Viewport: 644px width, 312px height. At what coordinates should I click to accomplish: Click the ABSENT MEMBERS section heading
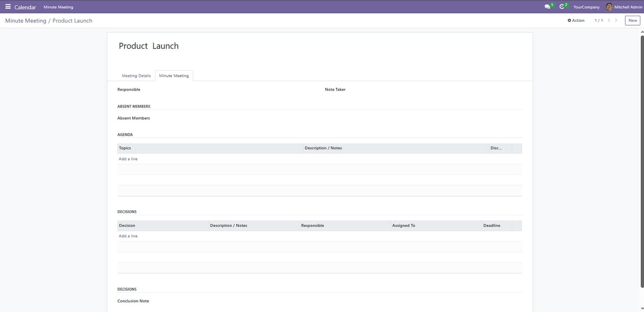[134, 106]
